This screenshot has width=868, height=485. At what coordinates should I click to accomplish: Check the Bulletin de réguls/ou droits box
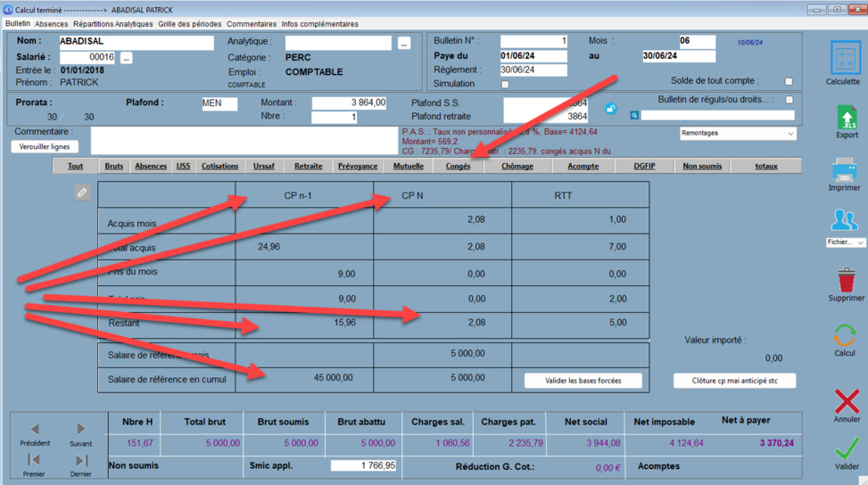coord(789,100)
